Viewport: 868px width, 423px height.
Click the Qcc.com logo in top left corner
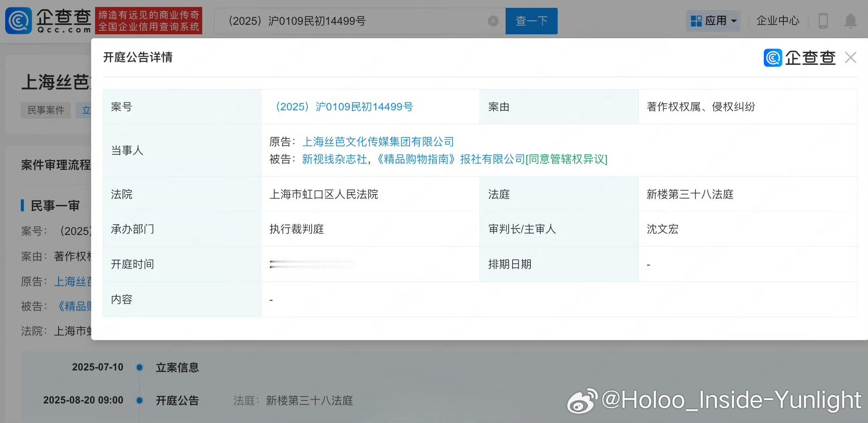[48, 20]
